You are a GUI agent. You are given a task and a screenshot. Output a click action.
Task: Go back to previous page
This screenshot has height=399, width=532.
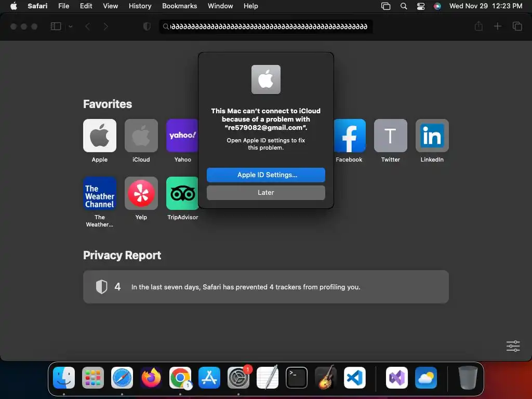[x=87, y=26]
